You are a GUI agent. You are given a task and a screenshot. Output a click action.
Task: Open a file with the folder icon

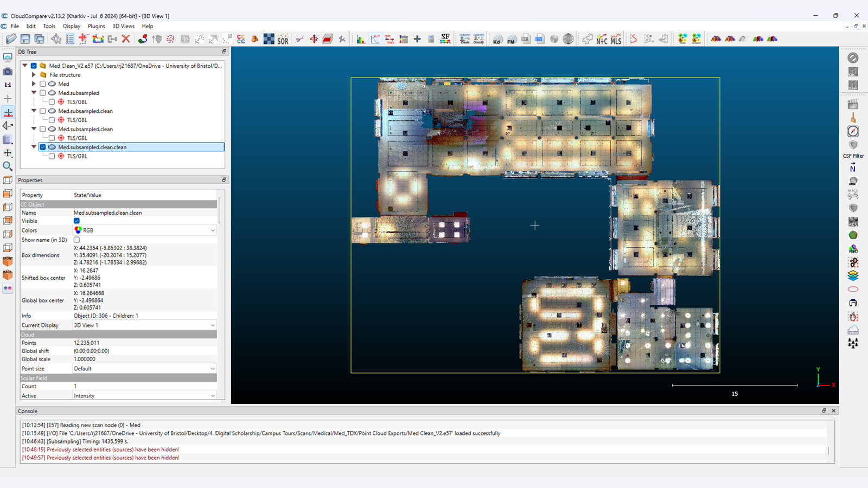tap(11, 39)
